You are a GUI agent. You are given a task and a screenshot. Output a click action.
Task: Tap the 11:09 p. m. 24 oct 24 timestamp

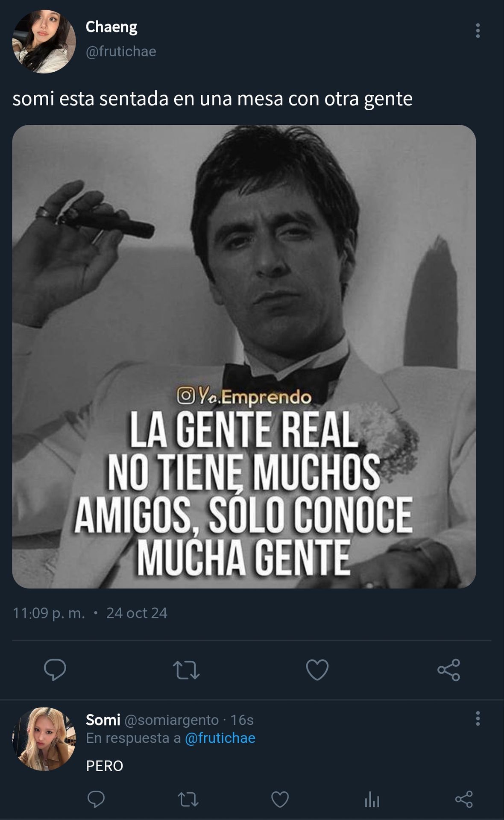tap(90, 613)
